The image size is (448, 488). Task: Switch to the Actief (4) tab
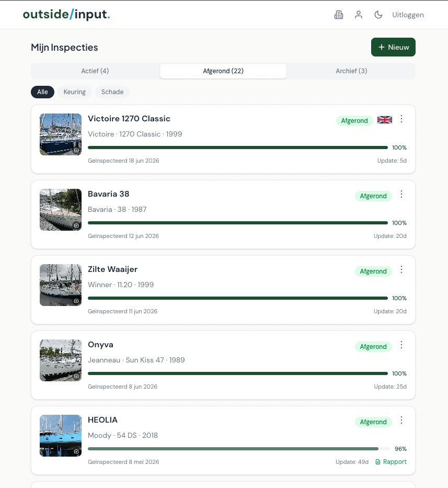coord(95,71)
